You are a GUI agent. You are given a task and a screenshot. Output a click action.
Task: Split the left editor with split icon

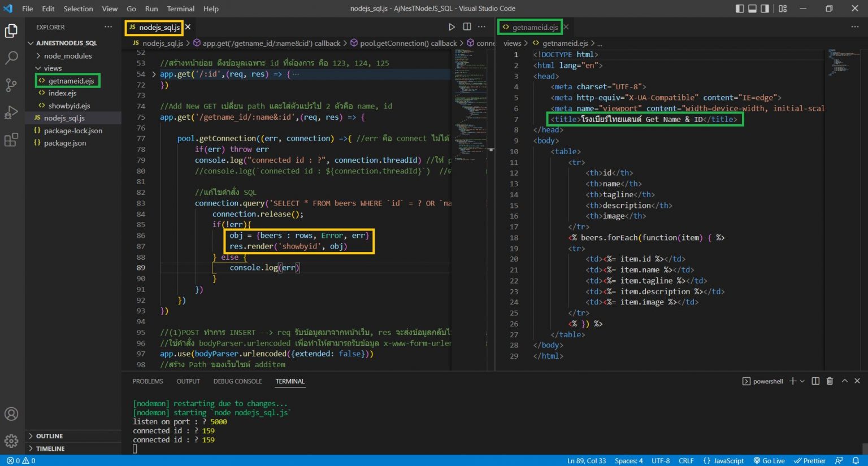[467, 27]
